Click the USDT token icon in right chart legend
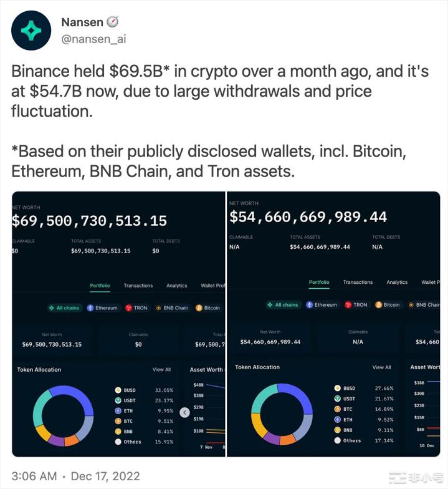This screenshot has width=448, height=489. click(338, 398)
